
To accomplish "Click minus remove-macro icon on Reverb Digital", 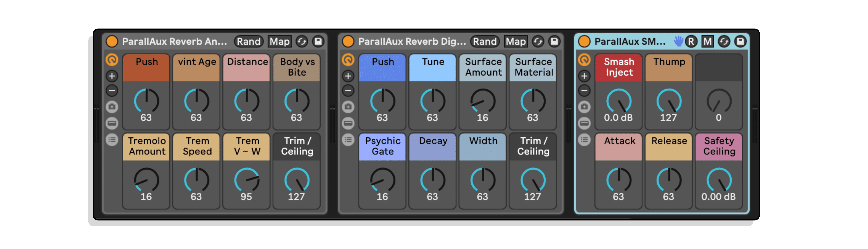I will 348,90.
